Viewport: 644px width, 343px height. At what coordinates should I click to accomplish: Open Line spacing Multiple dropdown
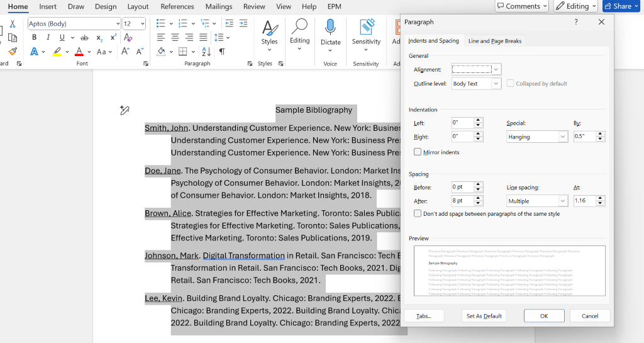563,201
